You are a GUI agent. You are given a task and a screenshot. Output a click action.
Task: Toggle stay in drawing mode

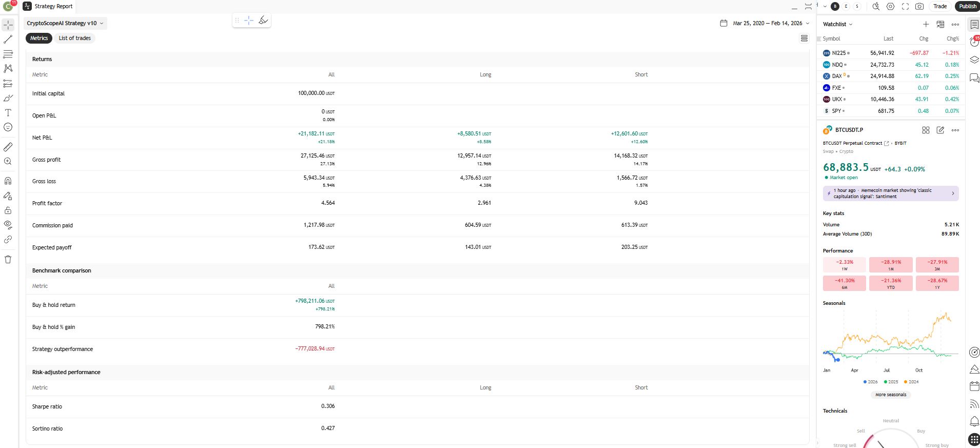click(8, 196)
